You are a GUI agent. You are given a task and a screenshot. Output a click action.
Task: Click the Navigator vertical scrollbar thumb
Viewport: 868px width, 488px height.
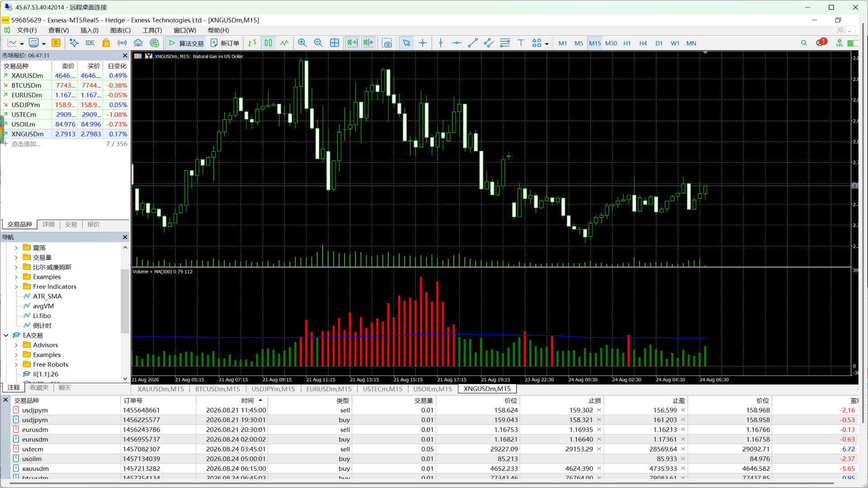(x=125, y=300)
